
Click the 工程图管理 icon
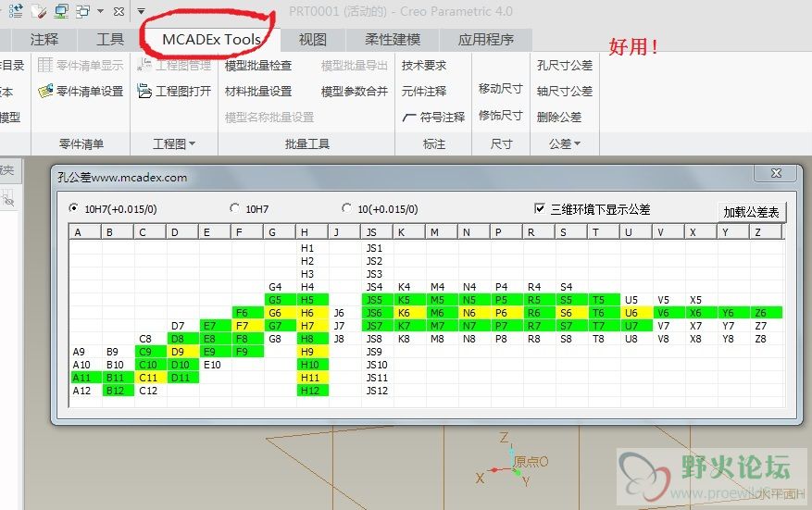click(x=144, y=65)
